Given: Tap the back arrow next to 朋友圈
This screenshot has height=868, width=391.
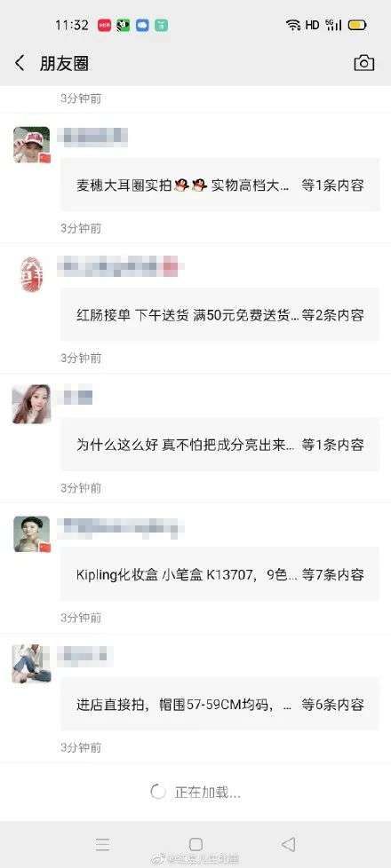Looking at the screenshot, I should [x=20, y=63].
